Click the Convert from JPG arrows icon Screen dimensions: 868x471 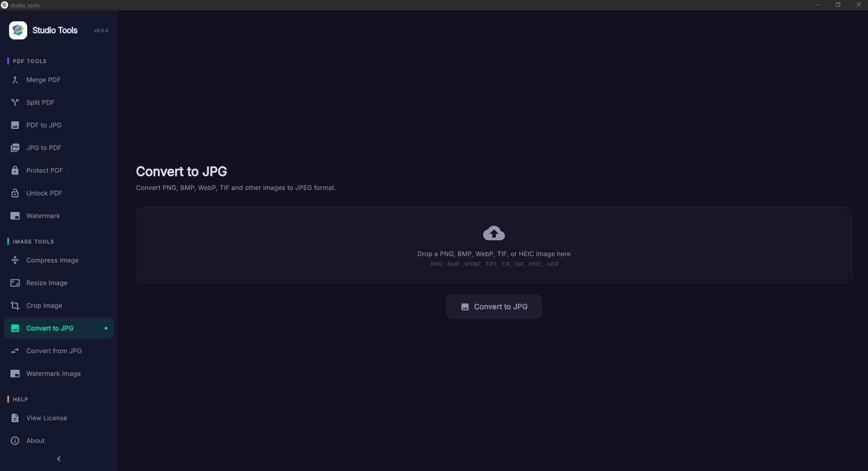pos(15,351)
